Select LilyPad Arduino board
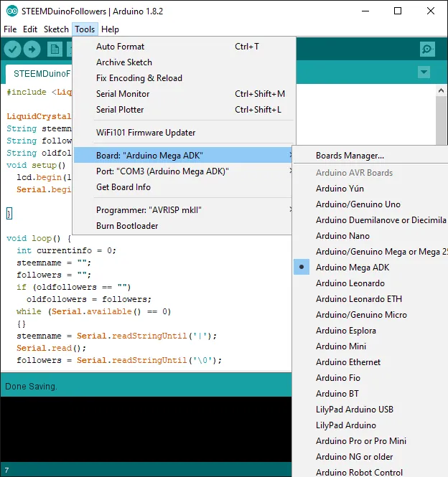The width and height of the screenshot is (448, 477). pos(370,425)
